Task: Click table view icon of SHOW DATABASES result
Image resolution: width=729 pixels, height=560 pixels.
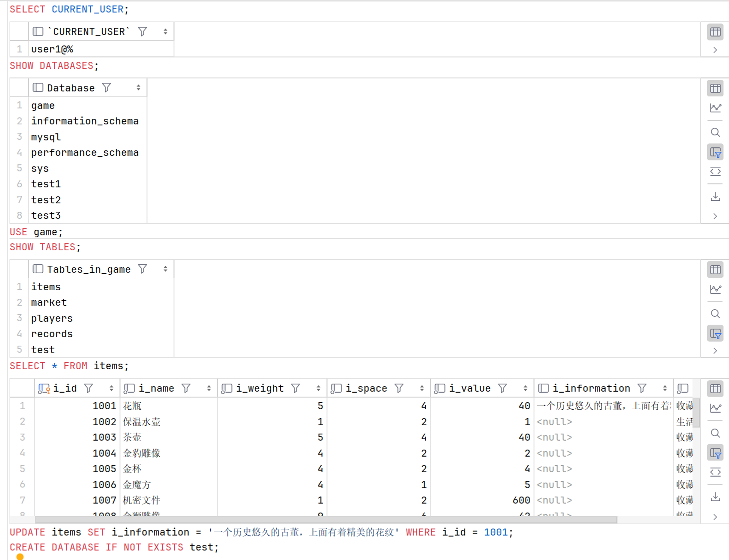Action: coord(715,88)
